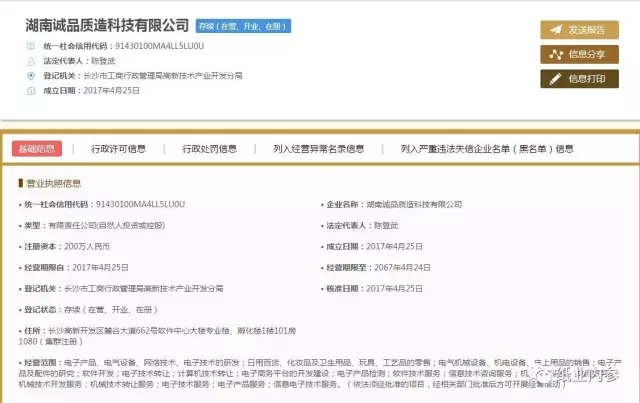Image resolution: width=640 pixels, height=403 pixels.
Task: Click the 住所 address text
Action: click(x=157, y=336)
